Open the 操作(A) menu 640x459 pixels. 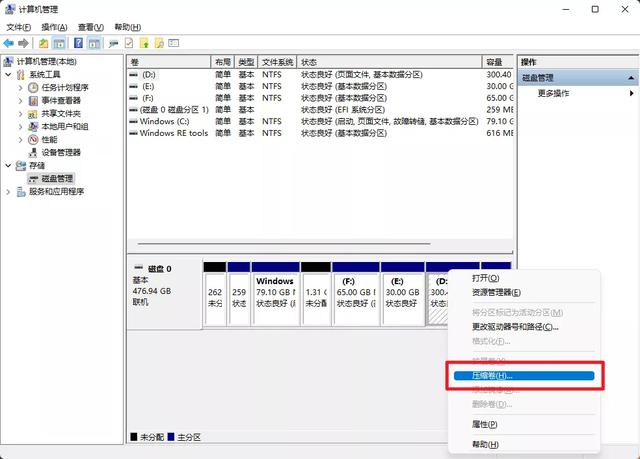click(x=54, y=27)
